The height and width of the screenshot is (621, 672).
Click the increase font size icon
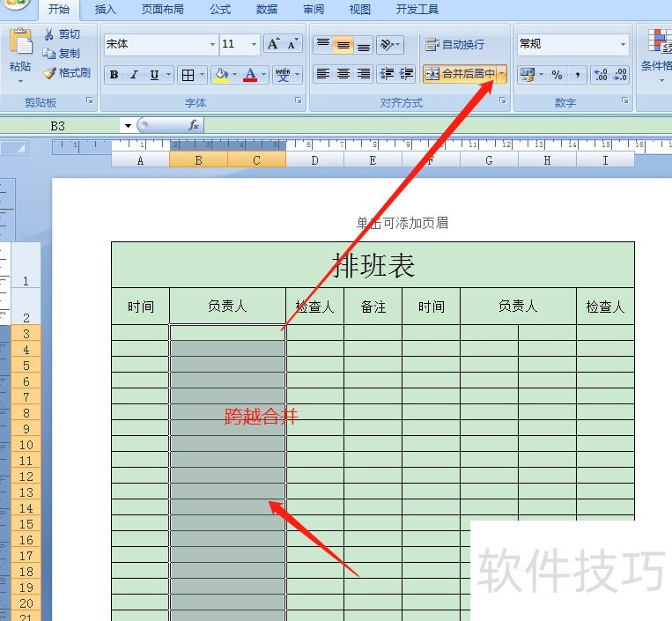[273, 44]
